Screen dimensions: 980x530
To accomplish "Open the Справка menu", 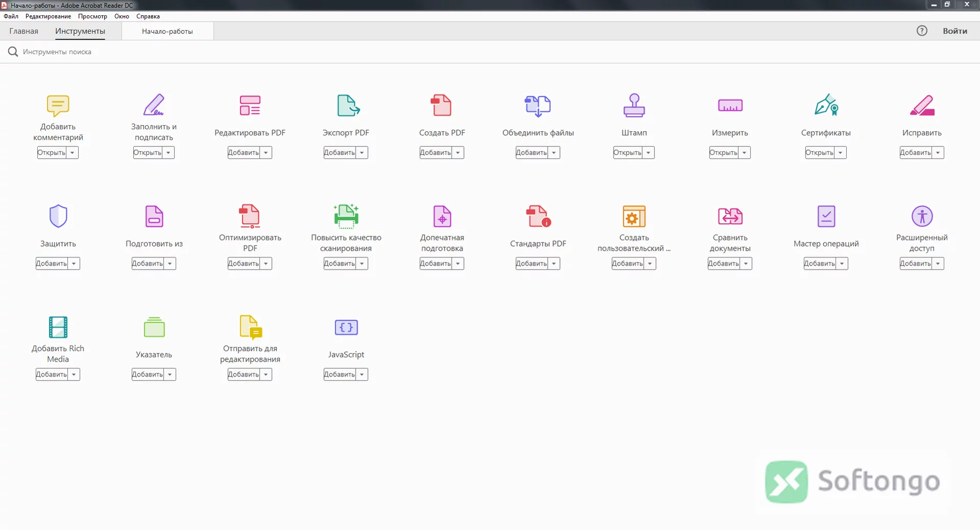I will 148,16.
